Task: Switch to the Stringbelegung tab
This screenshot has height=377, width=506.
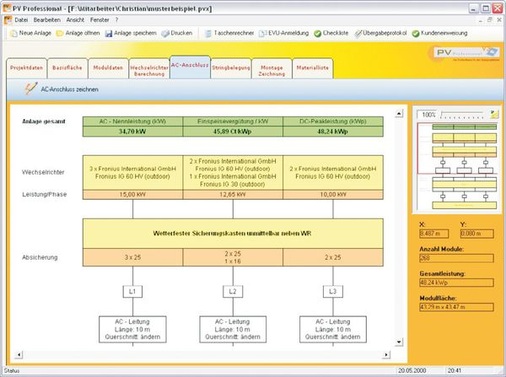Action: [231, 68]
